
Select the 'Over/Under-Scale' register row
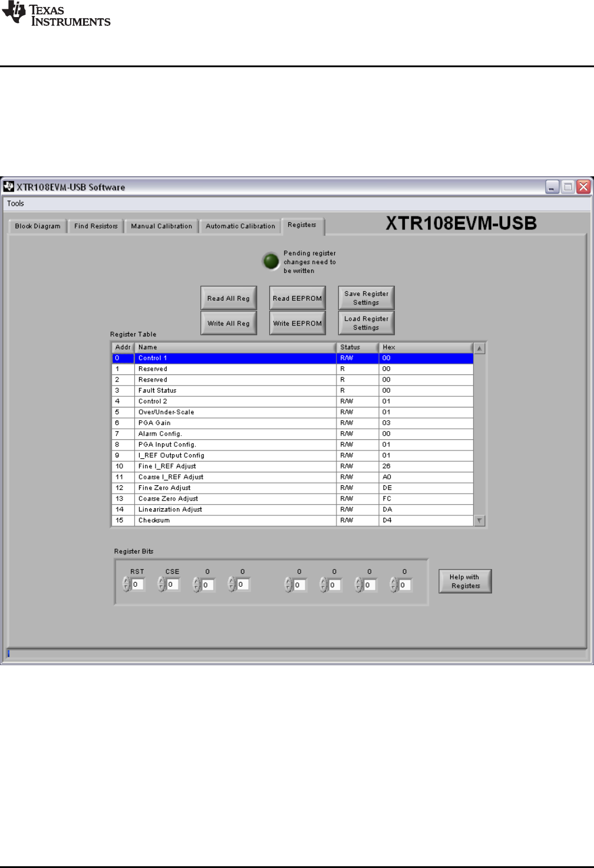pos(293,412)
